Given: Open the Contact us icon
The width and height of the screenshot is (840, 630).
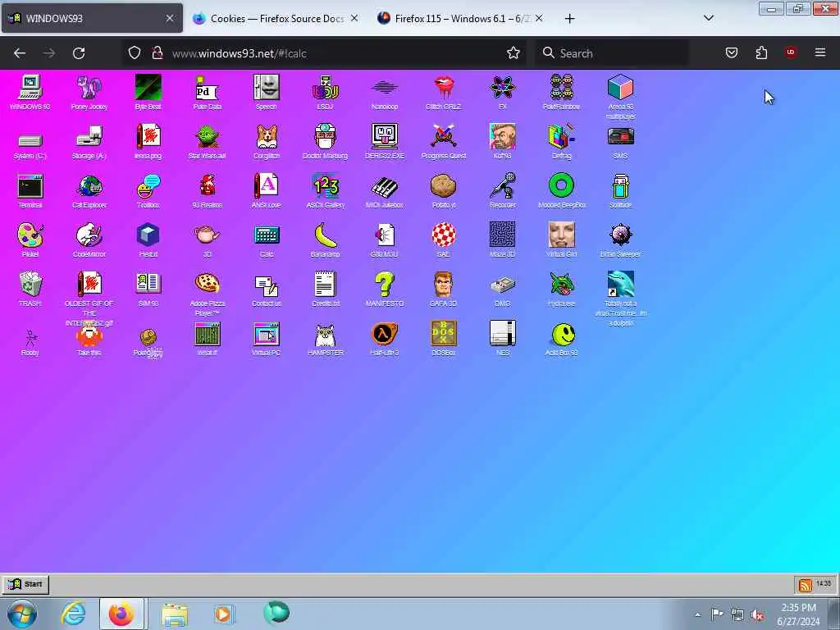Looking at the screenshot, I should pyautogui.click(x=267, y=285).
